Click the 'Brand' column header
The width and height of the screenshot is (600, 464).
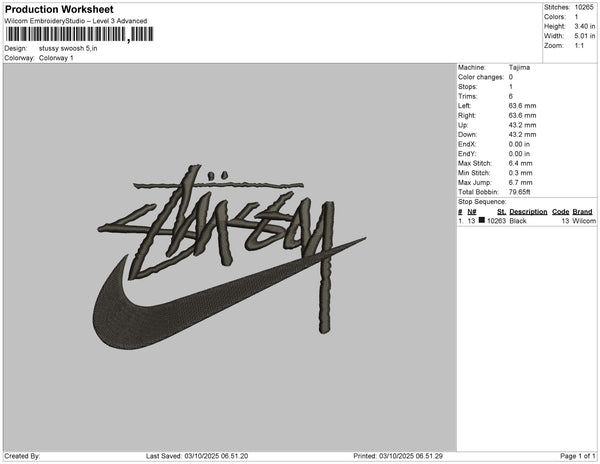(582, 212)
